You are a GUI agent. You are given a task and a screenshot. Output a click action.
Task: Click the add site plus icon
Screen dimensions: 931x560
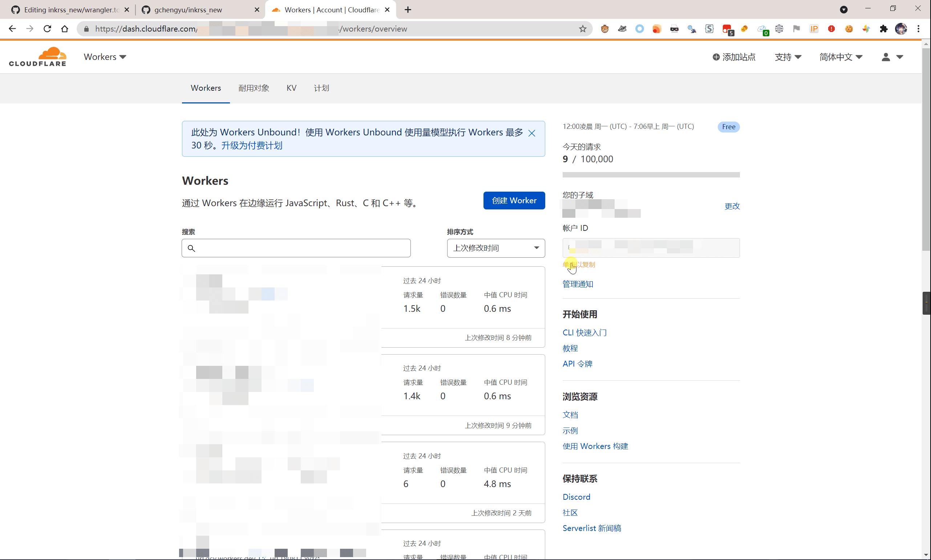point(716,57)
